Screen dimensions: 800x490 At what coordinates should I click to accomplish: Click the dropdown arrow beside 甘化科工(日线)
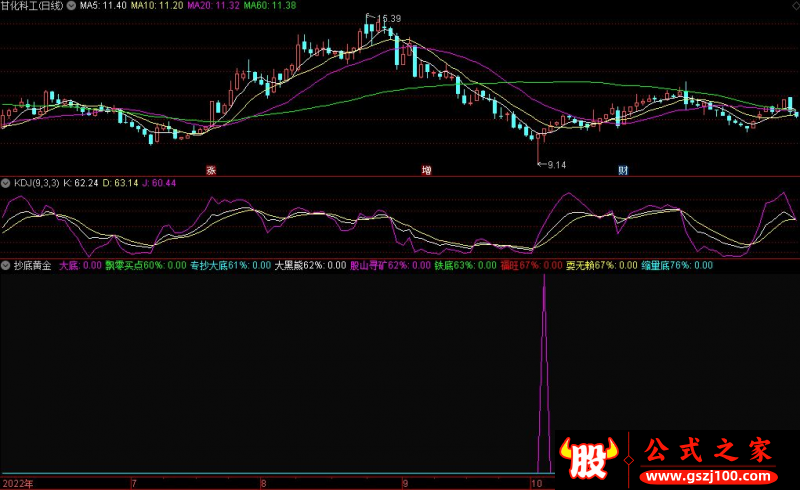[x=70, y=6]
